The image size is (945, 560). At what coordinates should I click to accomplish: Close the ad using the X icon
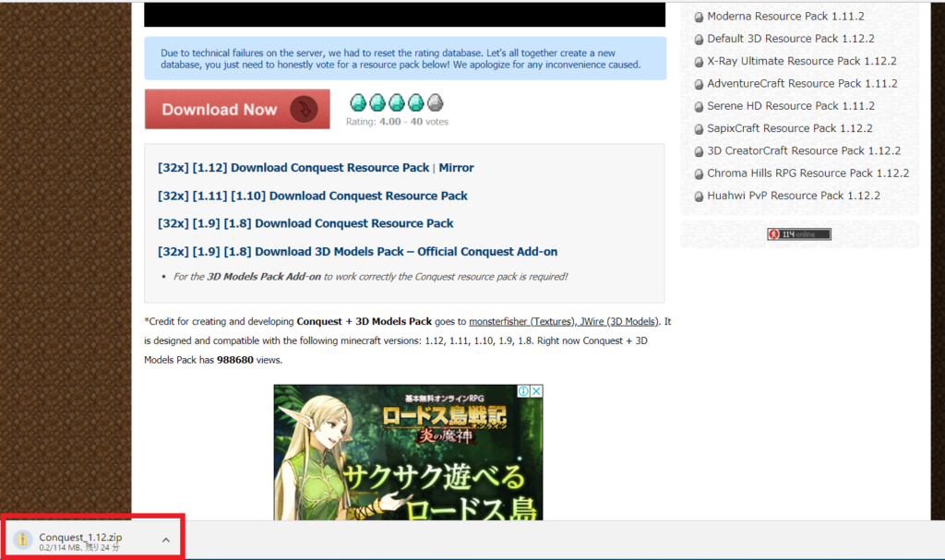point(536,391)
